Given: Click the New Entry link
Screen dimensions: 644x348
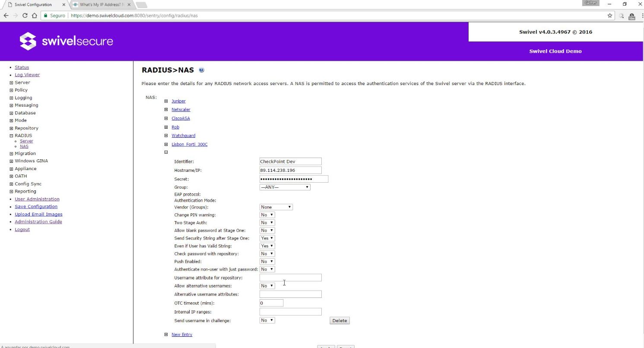Looking at the screenshot, I should (x=182, y=335).
